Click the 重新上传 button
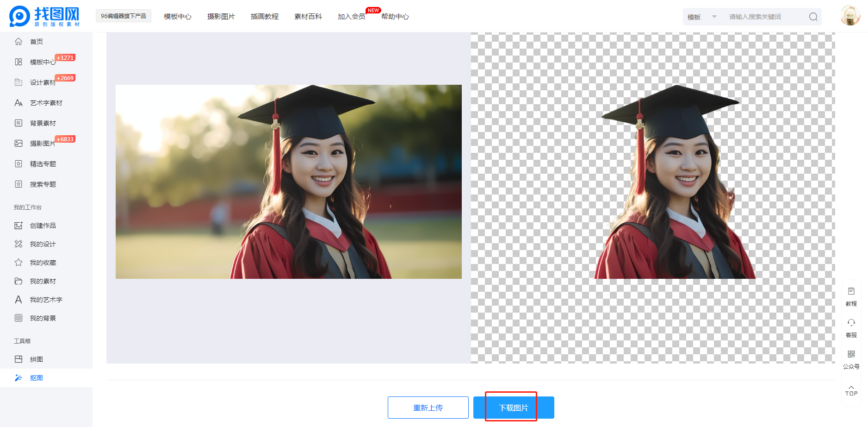The width and height of the screenshot is (868, 427). click(x=428, y=408)
